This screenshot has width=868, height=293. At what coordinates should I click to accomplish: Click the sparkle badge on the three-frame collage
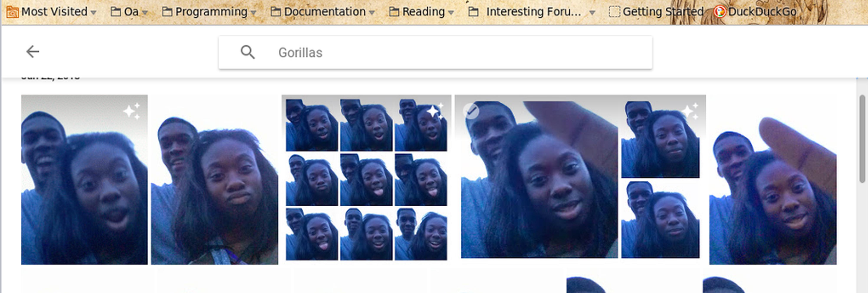pos(690,111)
